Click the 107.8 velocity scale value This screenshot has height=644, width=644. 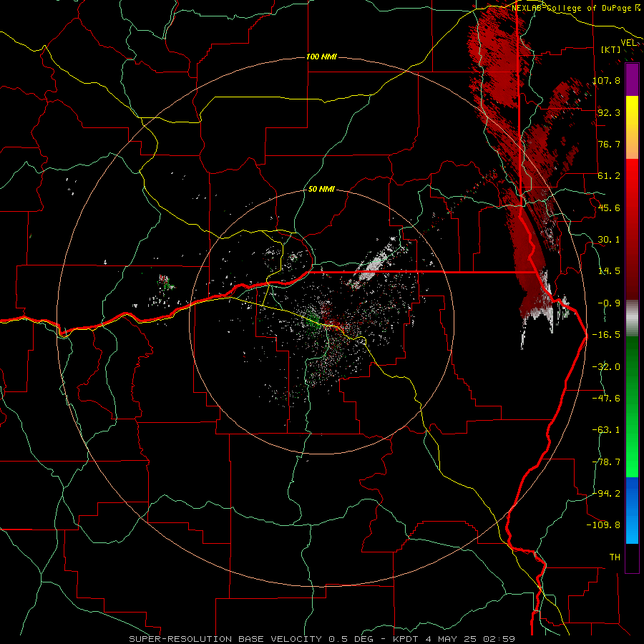[x=607, y=80]
